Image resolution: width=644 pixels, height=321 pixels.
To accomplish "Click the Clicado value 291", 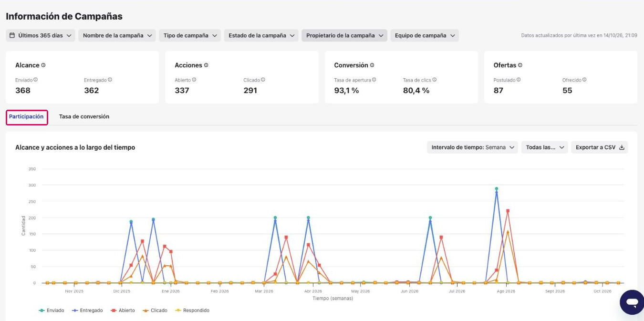I will pos(250,91).
